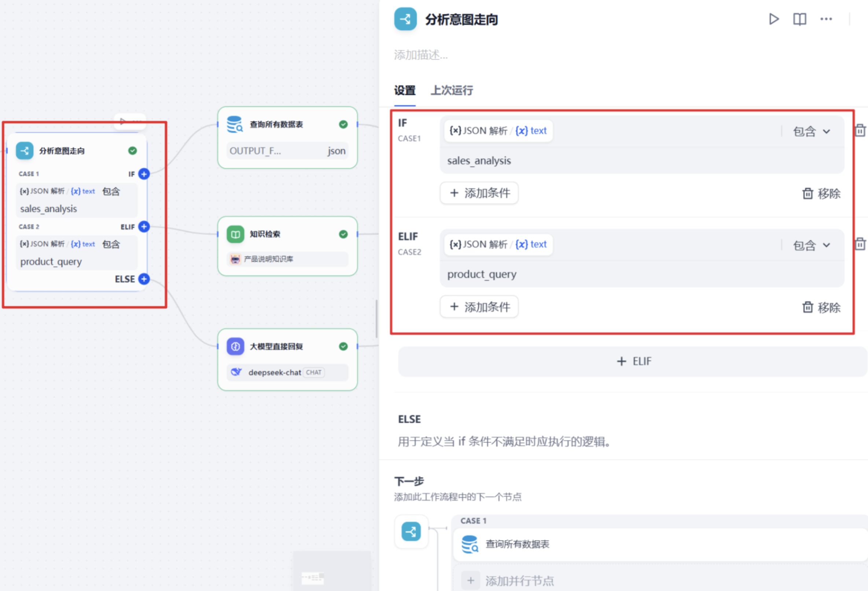Switch to the 上次运行 tab

coord(452,90)
